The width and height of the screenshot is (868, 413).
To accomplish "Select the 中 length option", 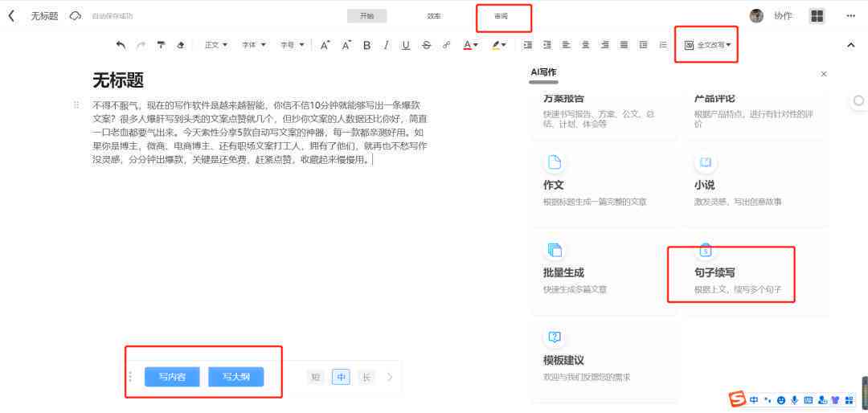I will [x=341, y=378].
